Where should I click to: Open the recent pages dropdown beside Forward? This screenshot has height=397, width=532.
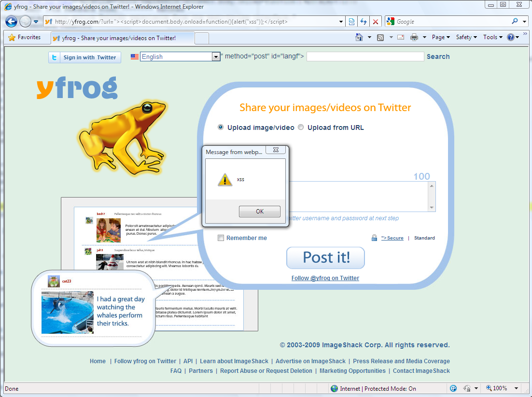pos(36,22)
